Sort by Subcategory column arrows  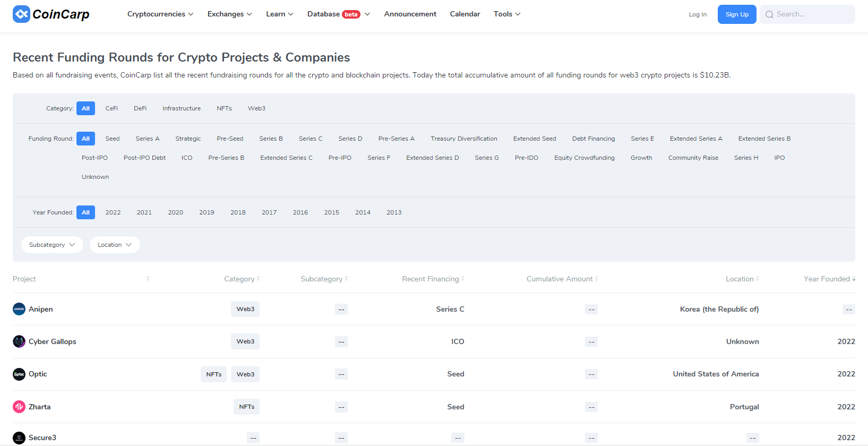pos(346,279)
